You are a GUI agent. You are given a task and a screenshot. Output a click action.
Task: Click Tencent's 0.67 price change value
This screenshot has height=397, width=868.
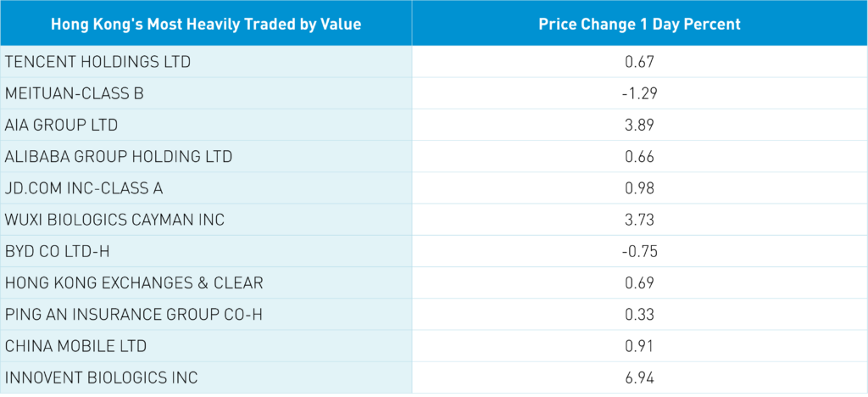(639, 62)
